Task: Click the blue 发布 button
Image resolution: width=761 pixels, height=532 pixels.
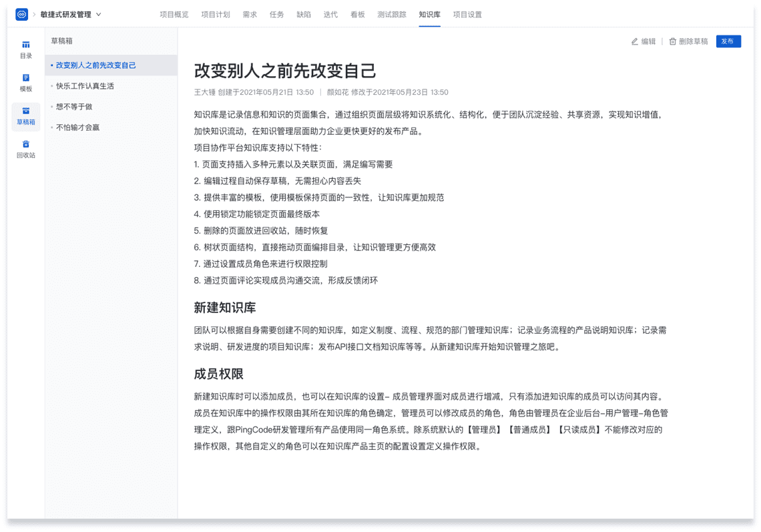Action: (728, 41)
